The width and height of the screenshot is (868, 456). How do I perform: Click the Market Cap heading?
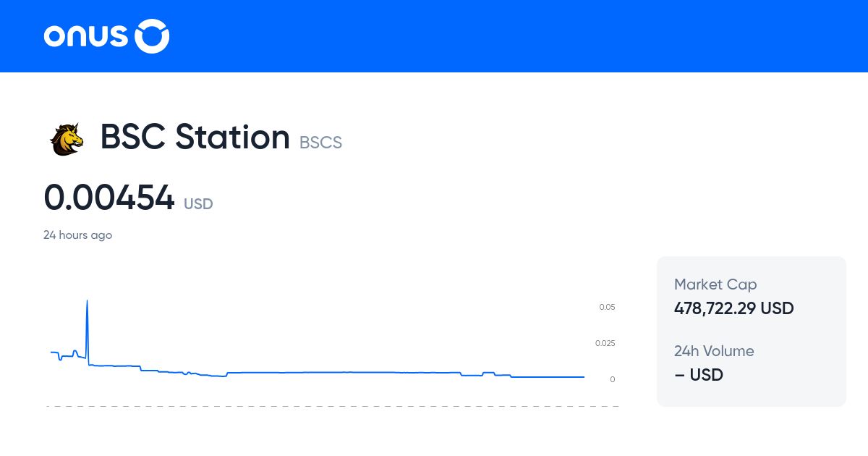(x=715, y=284)
